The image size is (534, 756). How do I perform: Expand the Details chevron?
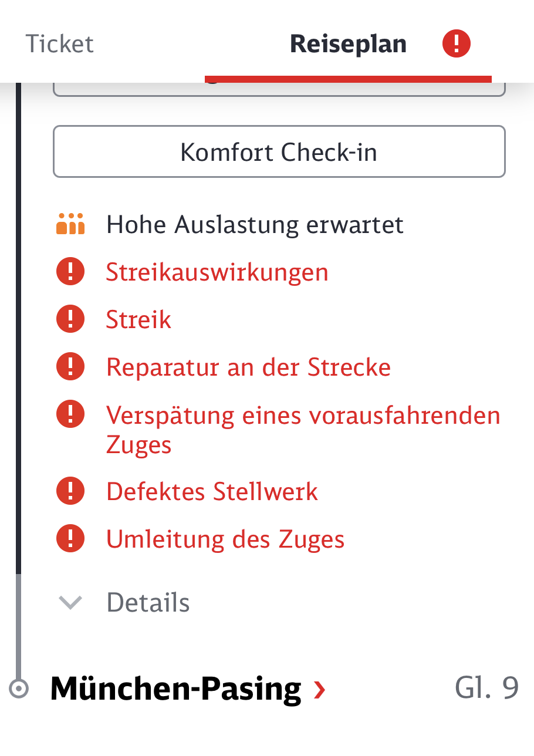tap(70, 602)
